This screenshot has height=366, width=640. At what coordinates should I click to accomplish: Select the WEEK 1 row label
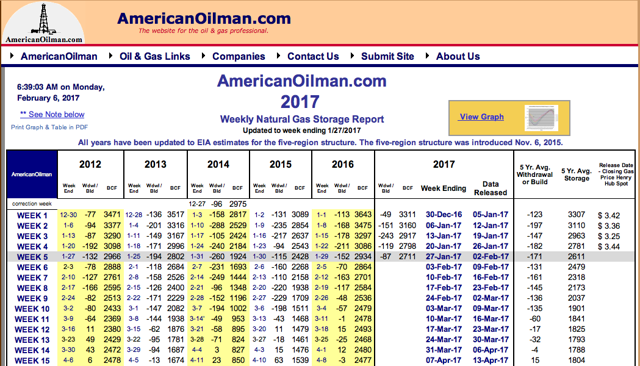(32, 215)
